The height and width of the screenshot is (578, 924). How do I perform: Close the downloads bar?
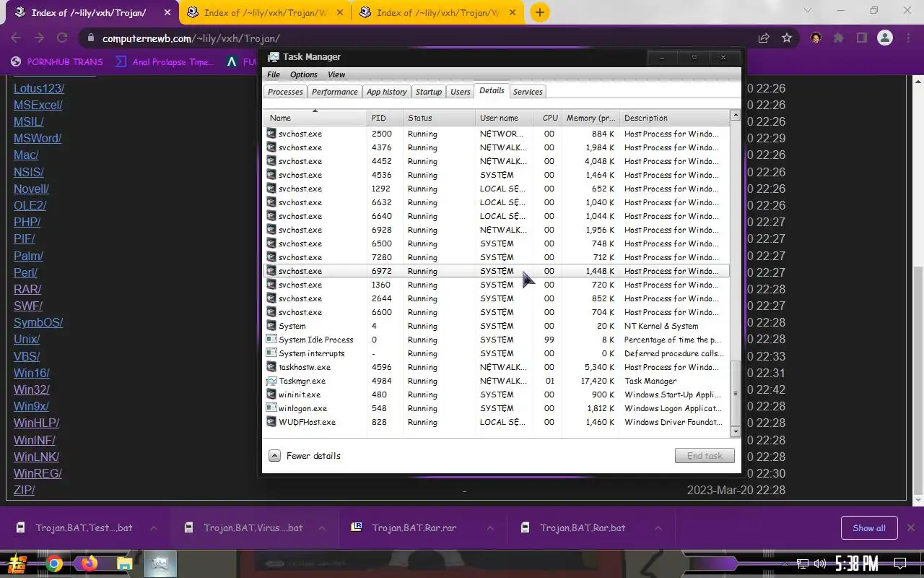pos(911,527)
